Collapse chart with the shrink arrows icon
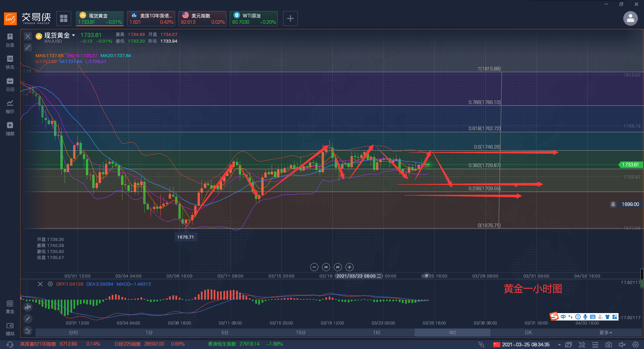The image size is (644, 349). coord(28,47)
